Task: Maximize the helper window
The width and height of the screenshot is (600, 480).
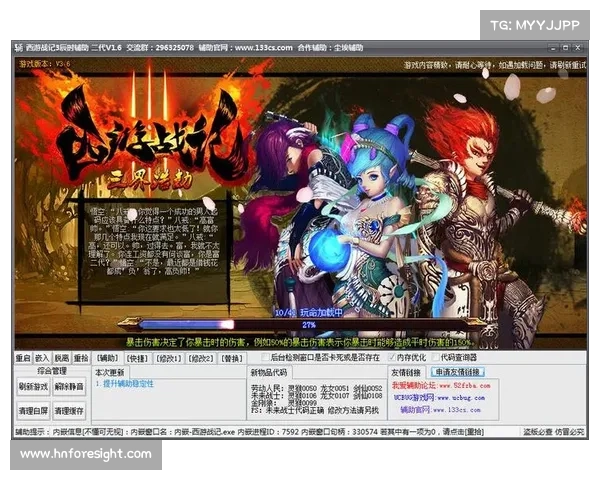Action: pyautogui.click(x=565, y=48)
